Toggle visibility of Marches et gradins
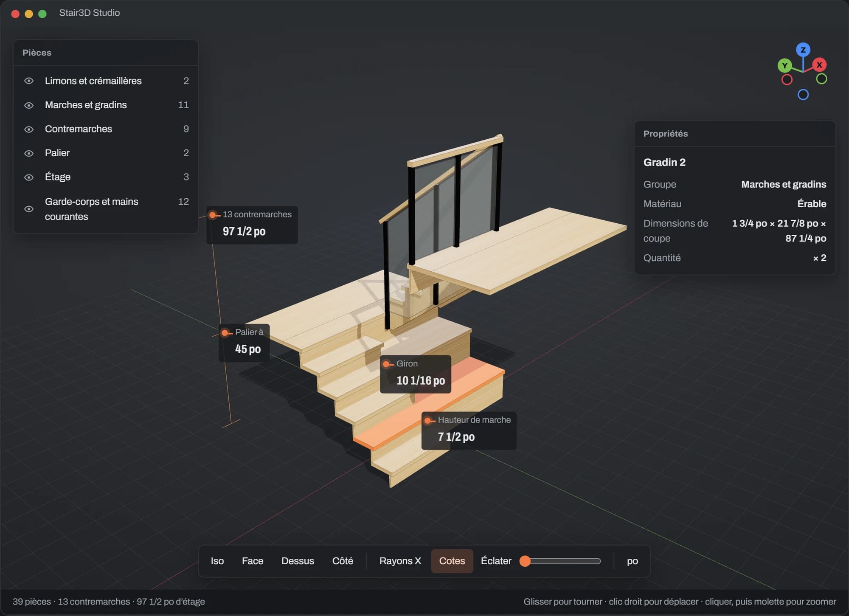 pyautogui.click(x=29, y=105)
